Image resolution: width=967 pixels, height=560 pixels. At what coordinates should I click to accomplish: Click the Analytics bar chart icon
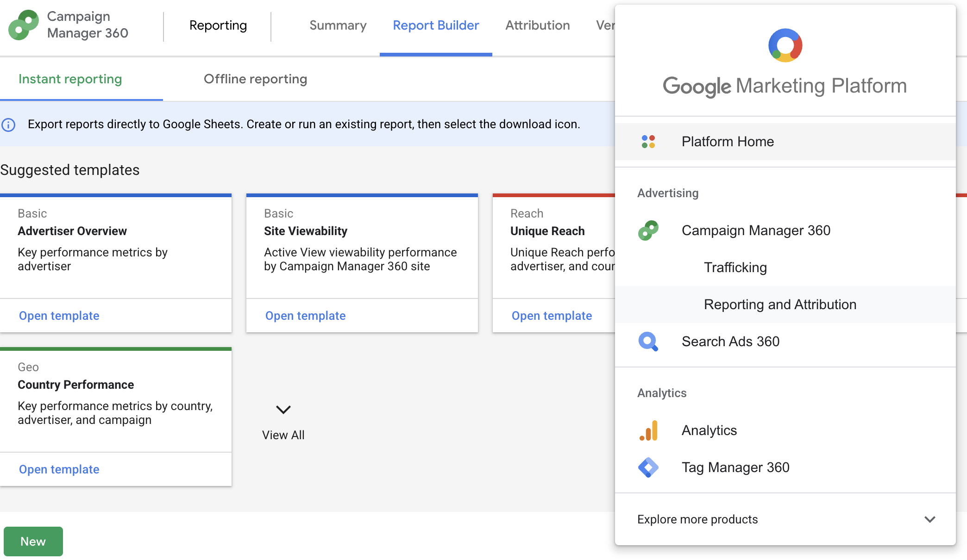[x=648, y=430]
